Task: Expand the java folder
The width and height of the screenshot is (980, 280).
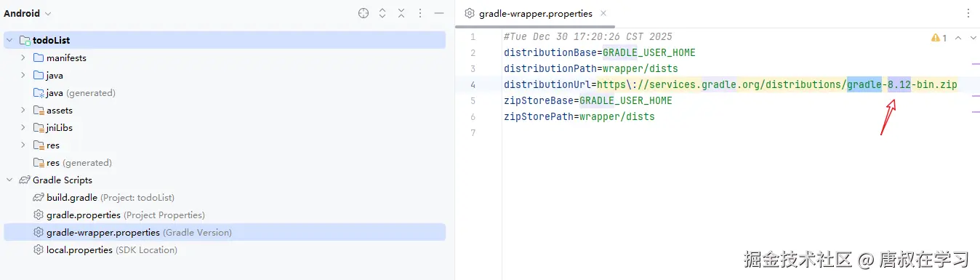Action: [x=23, y=75]
